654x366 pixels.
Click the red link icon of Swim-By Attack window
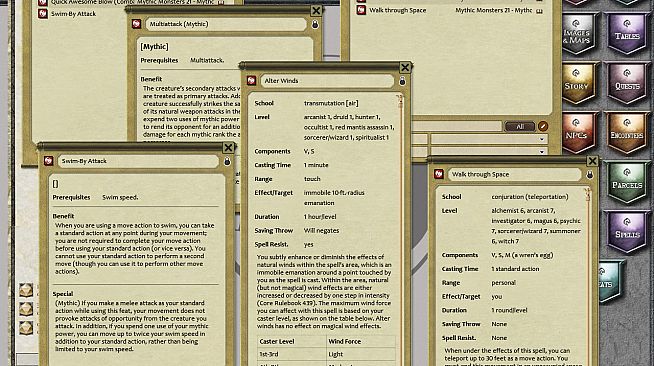coord(48,161)
